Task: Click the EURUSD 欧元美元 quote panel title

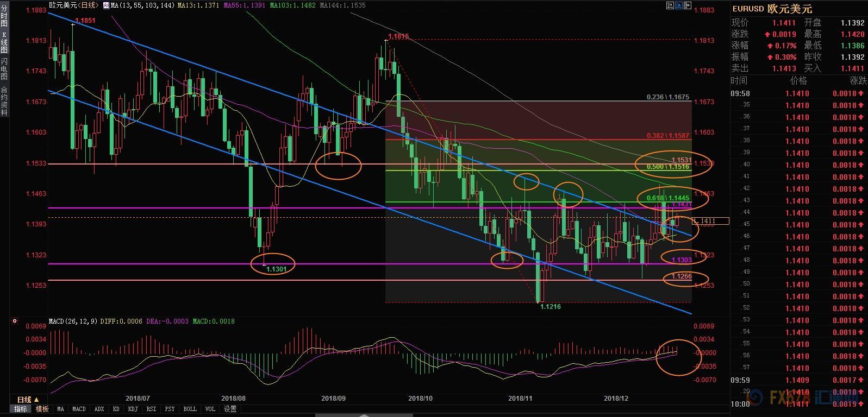Action: click(772, 9)
